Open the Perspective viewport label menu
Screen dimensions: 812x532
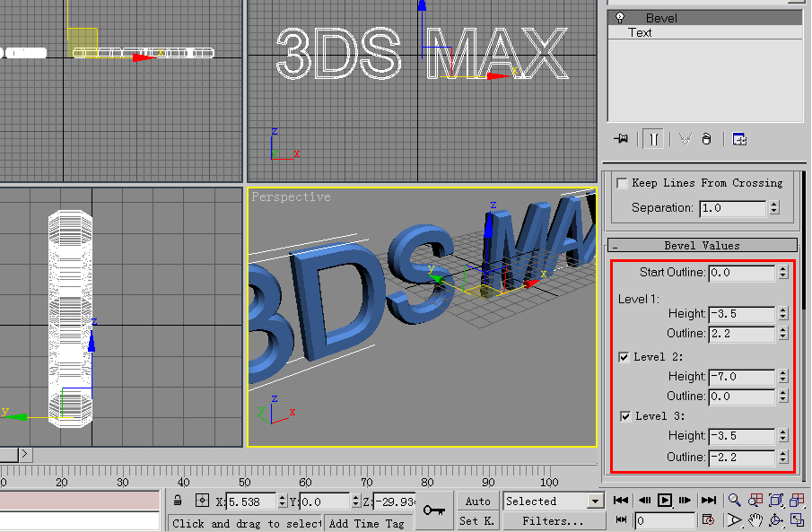291,196
